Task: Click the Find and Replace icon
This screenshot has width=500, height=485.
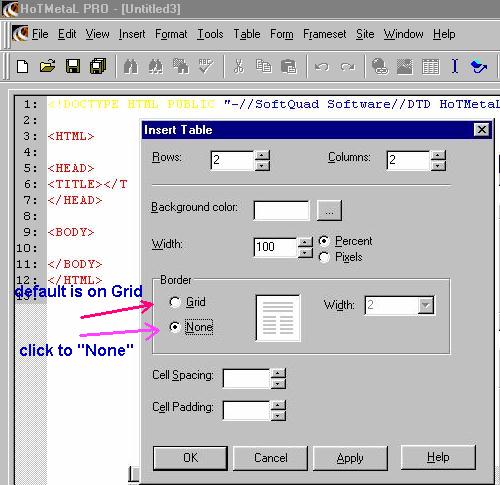Action: point(181,66)
